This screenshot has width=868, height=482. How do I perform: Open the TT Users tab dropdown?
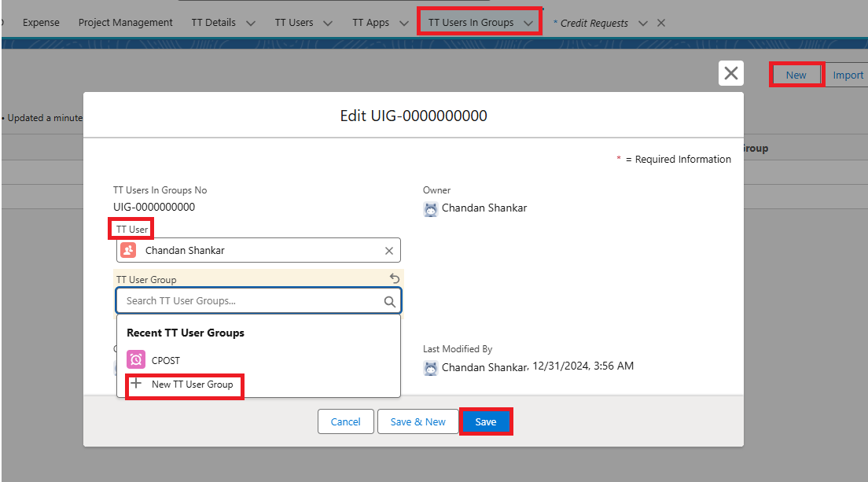(328, 24)
